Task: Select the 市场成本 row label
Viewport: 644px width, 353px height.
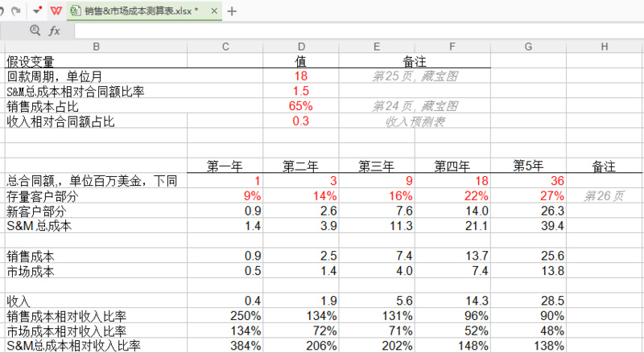Action: click(96, 271)
